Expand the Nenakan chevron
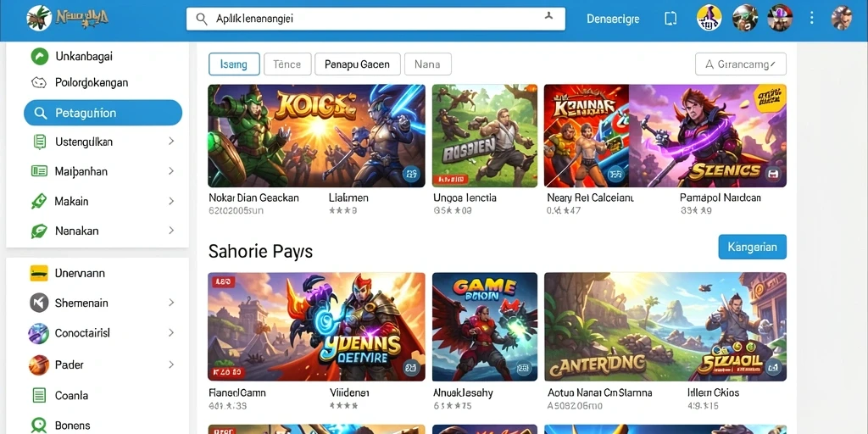868x434 pixels. pyautogui.click(x=171, y=231)
